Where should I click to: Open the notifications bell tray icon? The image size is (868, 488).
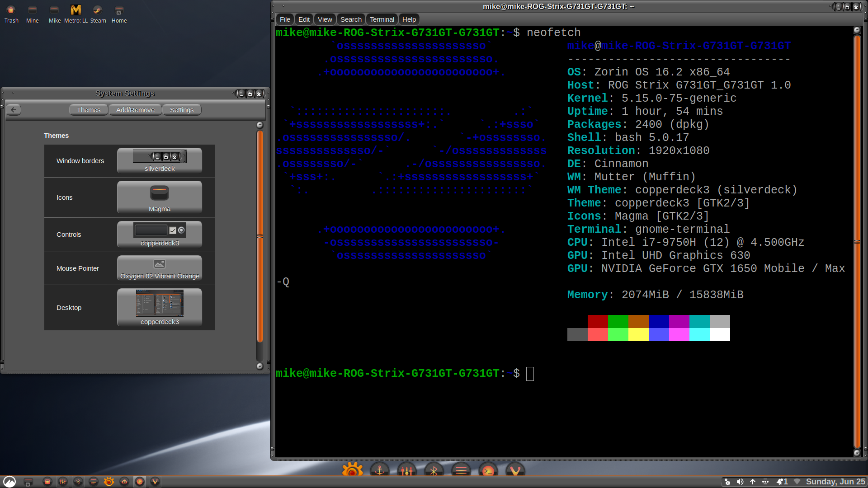coord(782,482)
